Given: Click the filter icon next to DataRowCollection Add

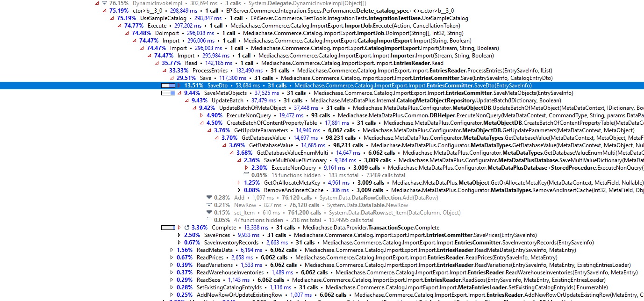Looking at the screenshot, I should pyautogui.click(x=209, y=198).
